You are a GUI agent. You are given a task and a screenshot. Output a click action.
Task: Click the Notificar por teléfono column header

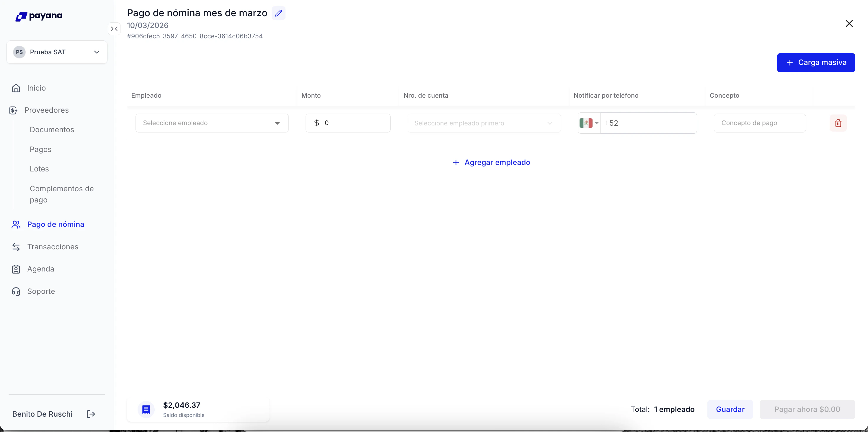(606, 96)
